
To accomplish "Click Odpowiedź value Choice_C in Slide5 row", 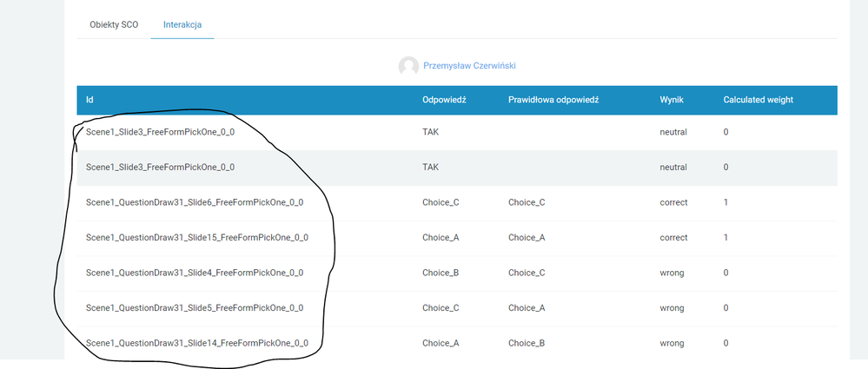I will 441,307.
